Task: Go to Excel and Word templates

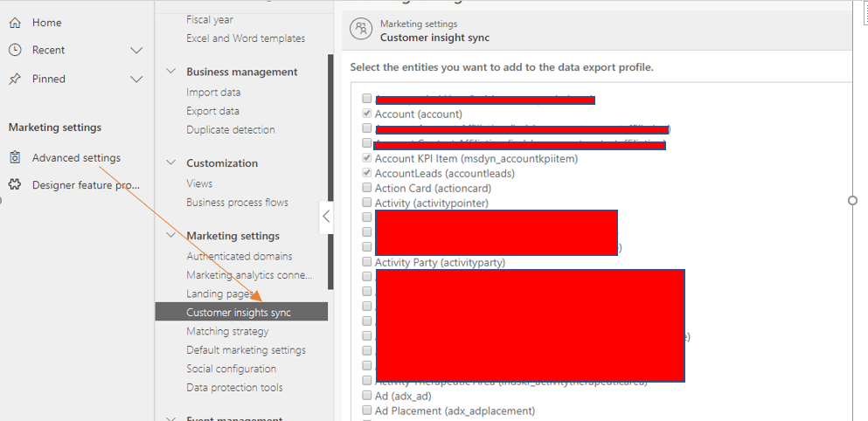Action: pyautogui.click(x=246, y=38)
